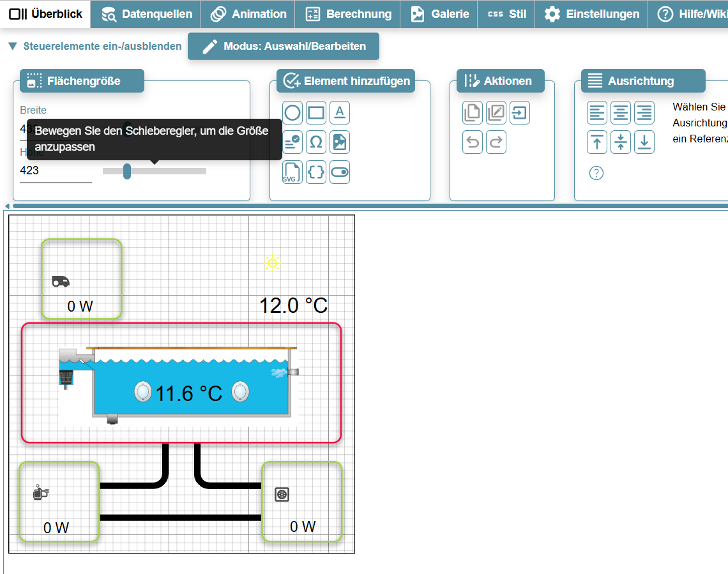Click the horizontal divider scrollbar bar
Viewport: 728px width, 574px height.
click(370, 206)
